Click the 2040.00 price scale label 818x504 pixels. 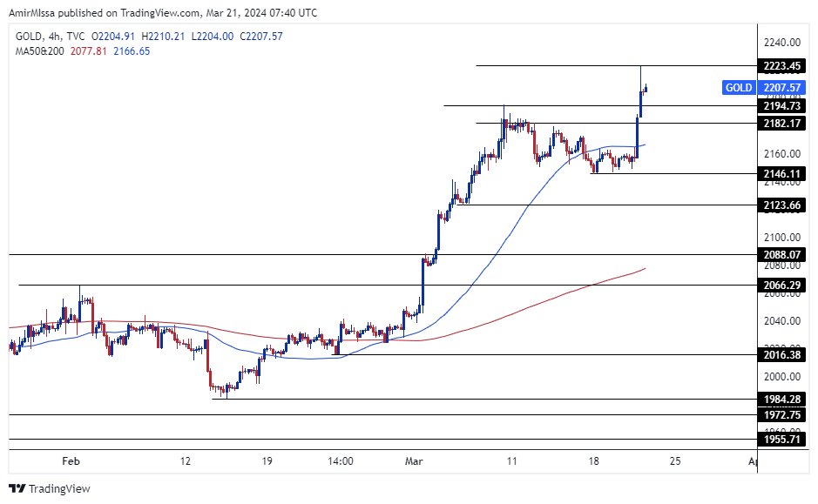coord(781,321)
